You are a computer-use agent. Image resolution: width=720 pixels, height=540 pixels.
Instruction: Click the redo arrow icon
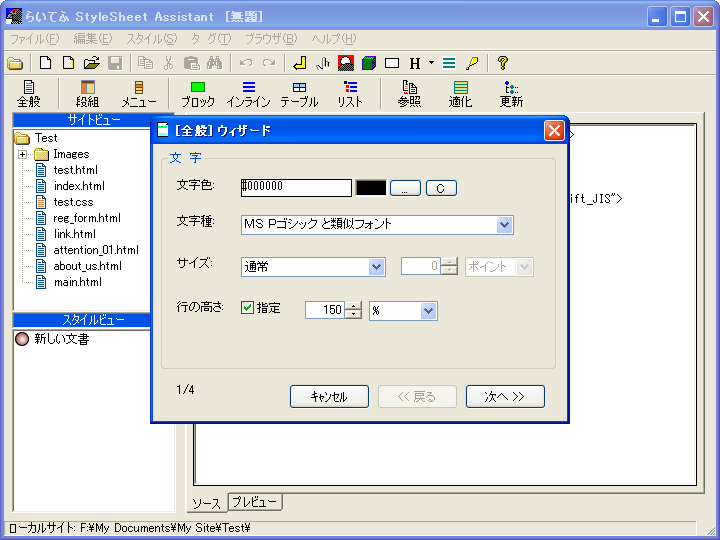pyautogui.click(x=269, y=63)
